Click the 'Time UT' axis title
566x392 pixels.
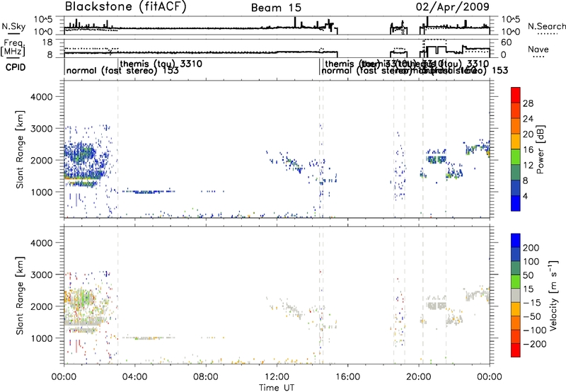[x=277, y=387]
